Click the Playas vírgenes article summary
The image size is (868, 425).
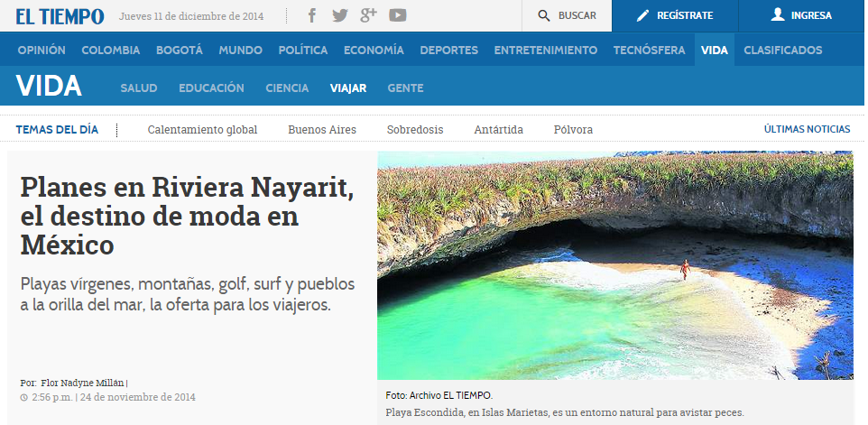click(188, 294)
